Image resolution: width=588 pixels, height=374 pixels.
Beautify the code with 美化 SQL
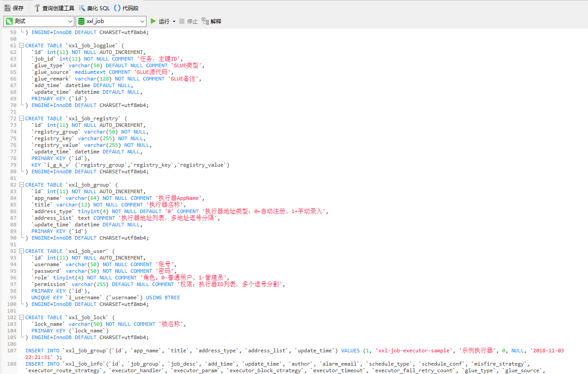point(94,8)
